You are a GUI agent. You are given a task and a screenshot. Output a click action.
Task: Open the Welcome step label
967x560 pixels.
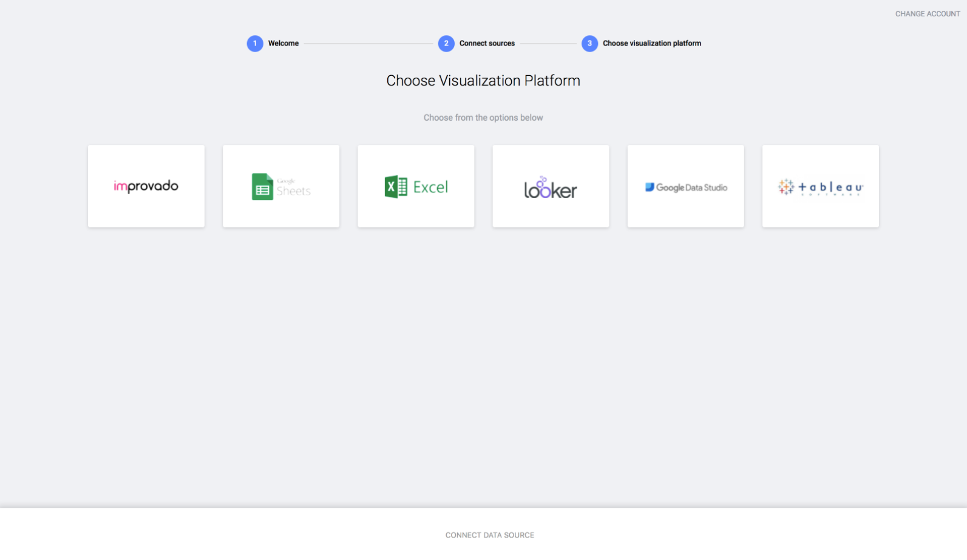pos(283,44)
